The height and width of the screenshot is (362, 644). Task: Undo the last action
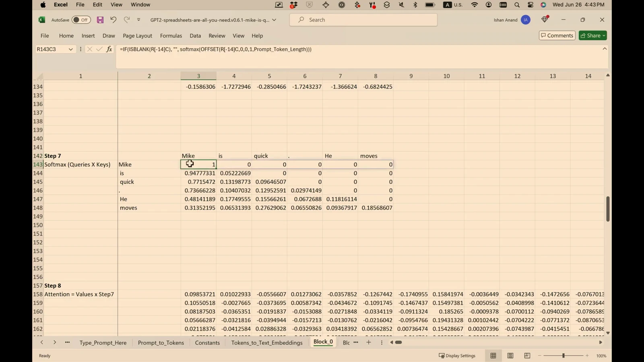114,20
